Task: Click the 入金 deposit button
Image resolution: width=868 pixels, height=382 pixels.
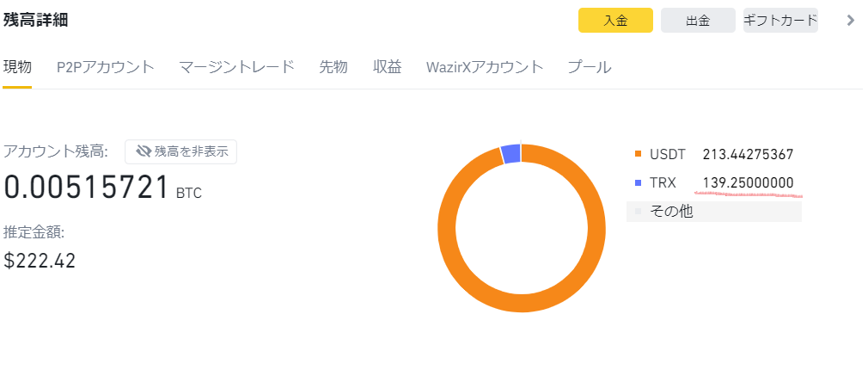Action: coord(615,21)
